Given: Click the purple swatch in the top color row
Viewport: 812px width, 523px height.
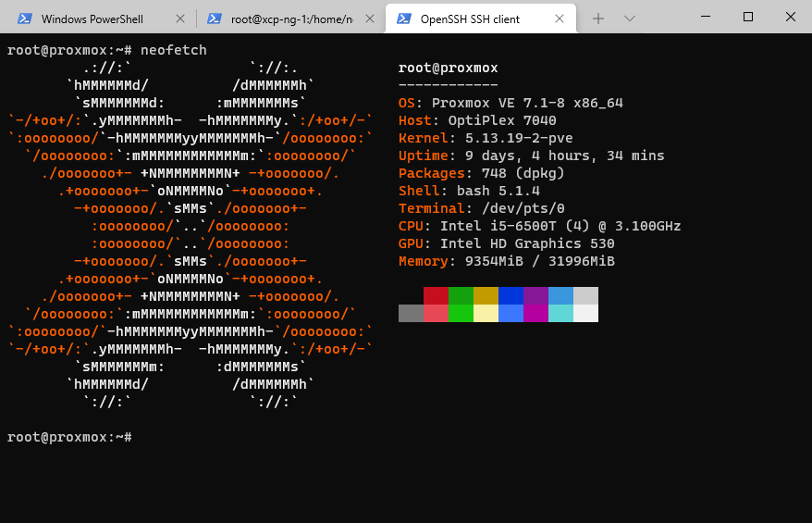Looking at the screenshot, I should [x=535, y=296].
